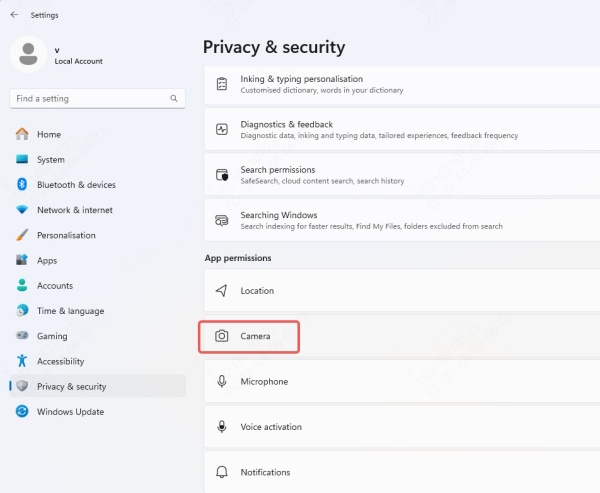Click the SafeSearch, cloud content search description
The image size is (600, 493).
point(322,181)
